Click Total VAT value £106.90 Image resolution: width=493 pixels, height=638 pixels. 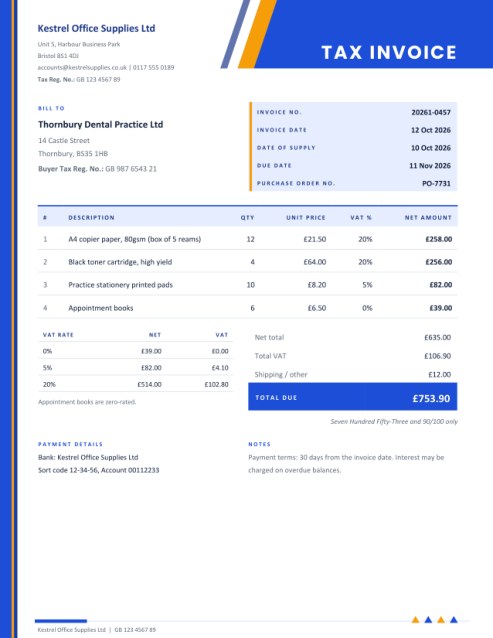pos(438,356)
